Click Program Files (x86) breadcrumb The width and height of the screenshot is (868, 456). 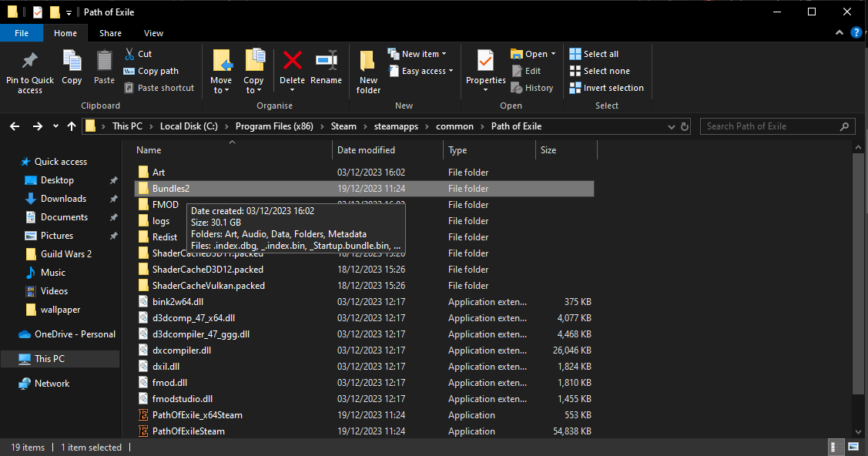274,126
